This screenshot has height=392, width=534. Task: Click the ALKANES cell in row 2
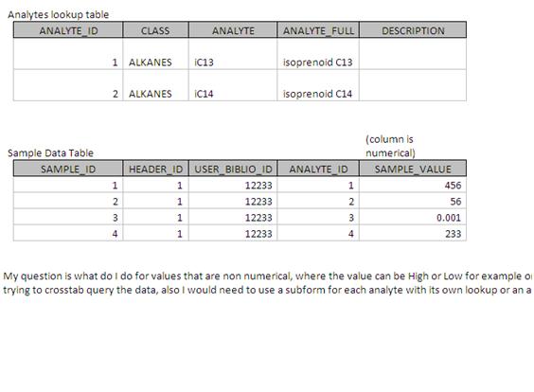[155, 85]
